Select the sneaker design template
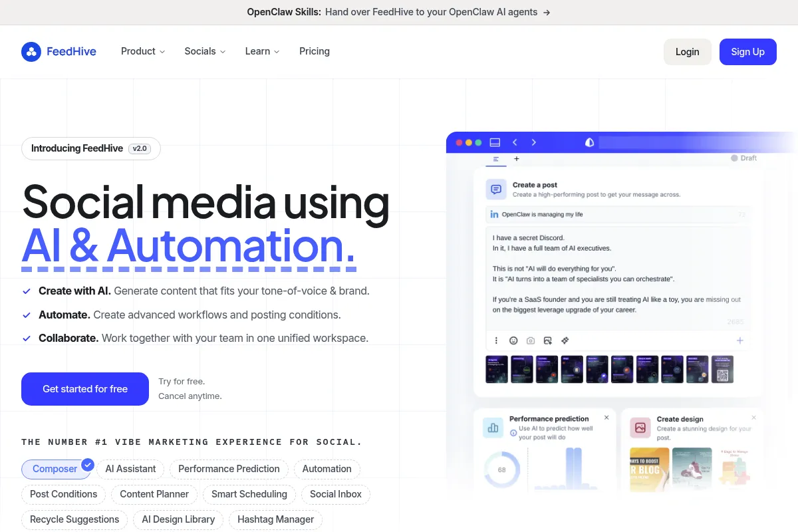 tap(692, 469)
